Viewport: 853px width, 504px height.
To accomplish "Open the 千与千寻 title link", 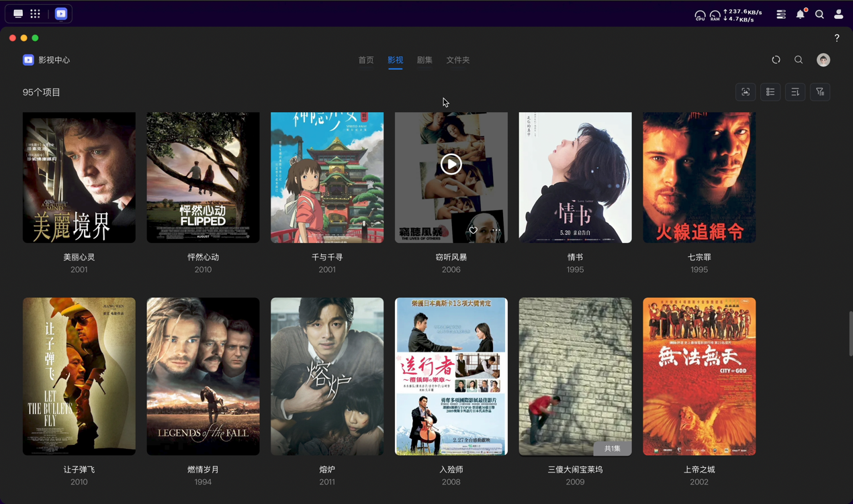I will pos(327,257).
